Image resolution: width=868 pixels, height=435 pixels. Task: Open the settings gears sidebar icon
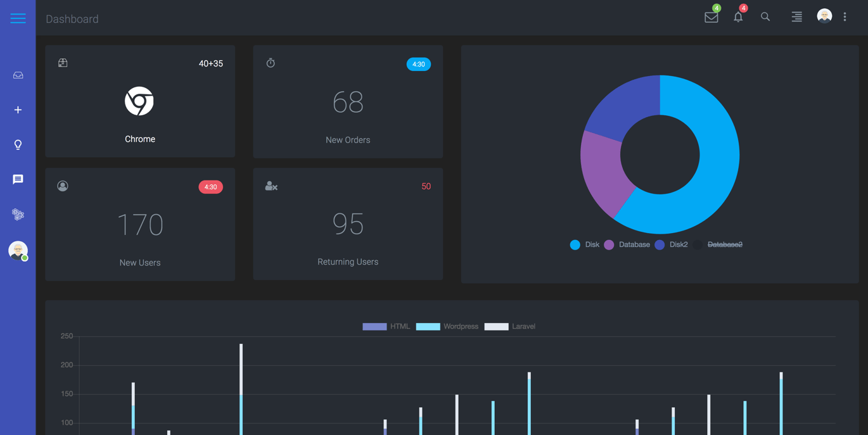tap(18, 215)
